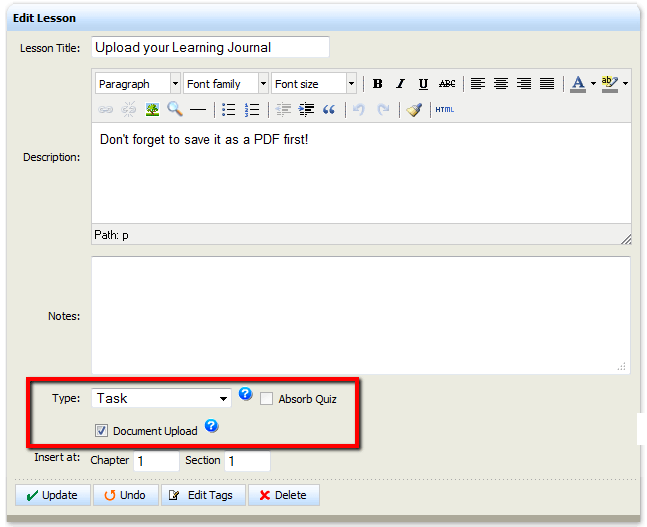Toggle italic formatting
Image resolution: width=647 pixels, height=527 pixels.
pos(400,84)
